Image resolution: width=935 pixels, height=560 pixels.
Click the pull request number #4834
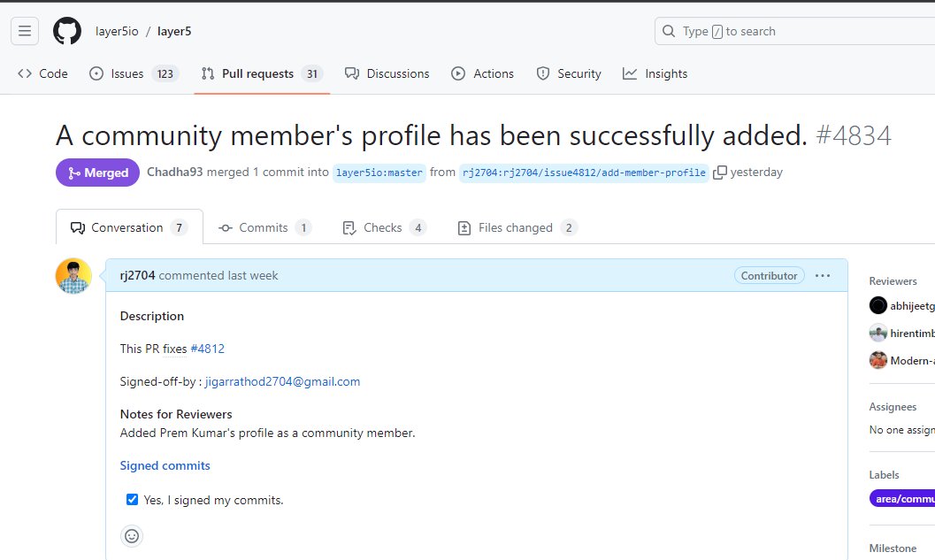tap(854, 136)
